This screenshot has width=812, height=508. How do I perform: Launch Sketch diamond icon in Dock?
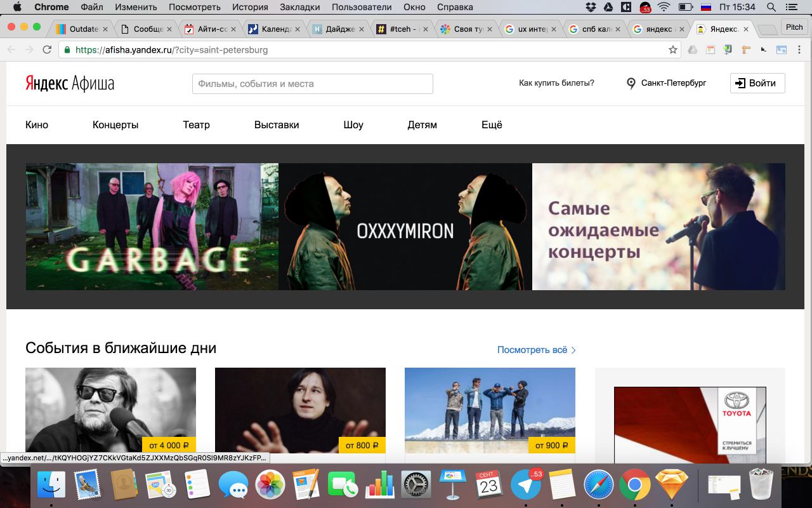click(x=671, y=486)
